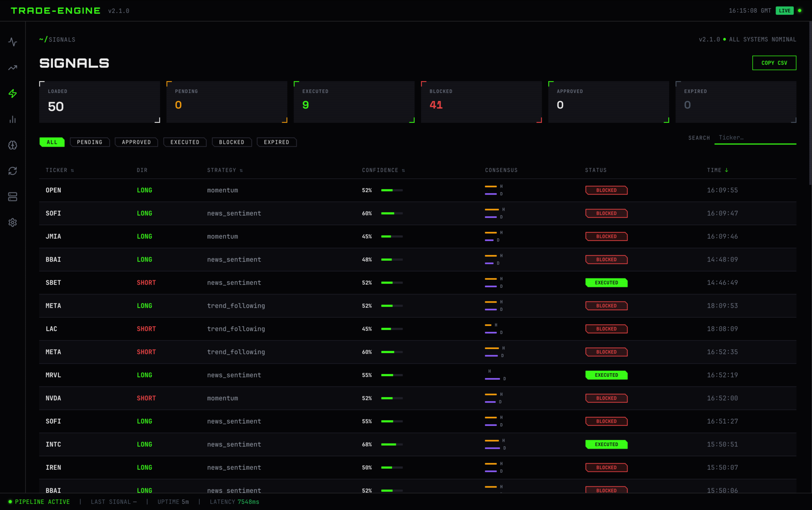
Task: Click the OPEN ticker cell
Action: [x=53, y=190]
